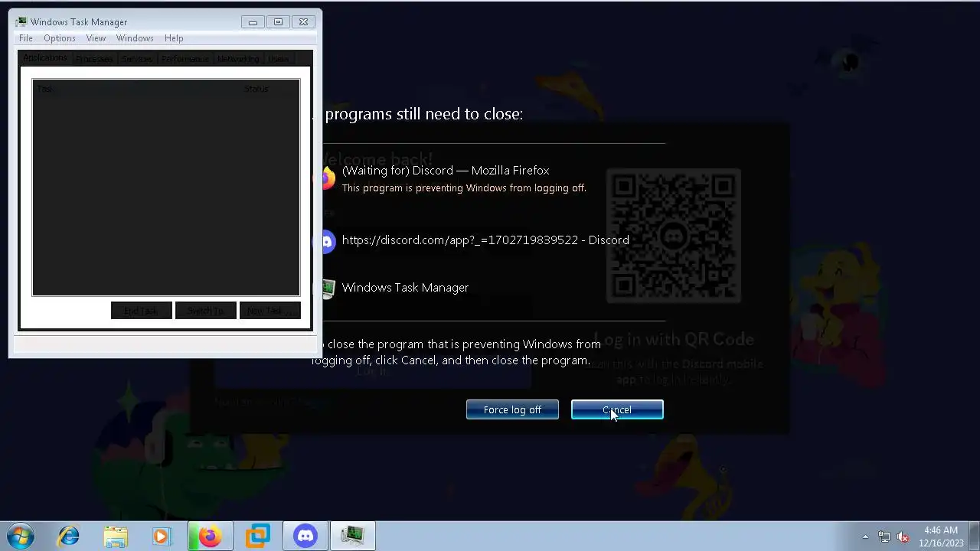Click the Show desktop strip at the taskbar end
The height and width of the screenshot is (551, 980).
coord(974,536)
